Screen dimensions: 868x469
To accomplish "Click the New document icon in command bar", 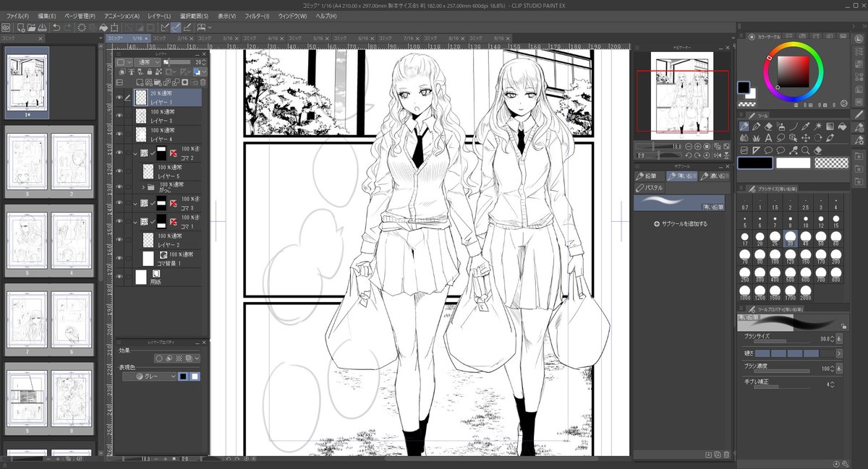I will tap(21, 27).
